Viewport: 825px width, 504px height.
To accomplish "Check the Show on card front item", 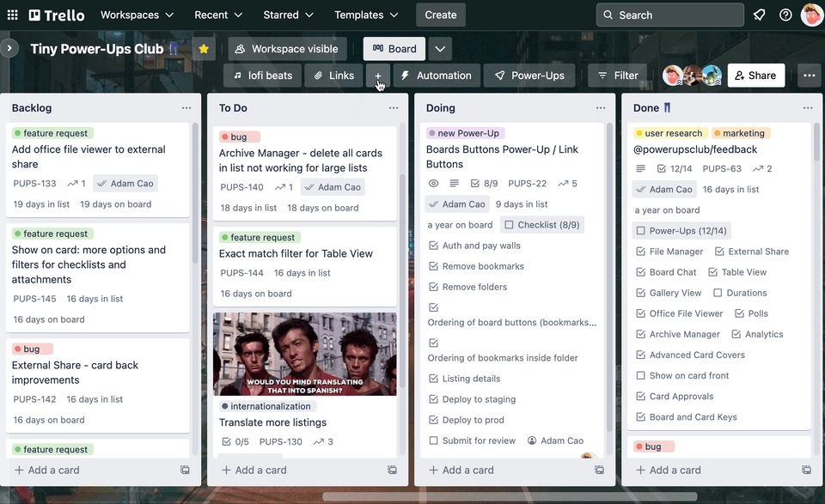I will (x=640, y=375).
